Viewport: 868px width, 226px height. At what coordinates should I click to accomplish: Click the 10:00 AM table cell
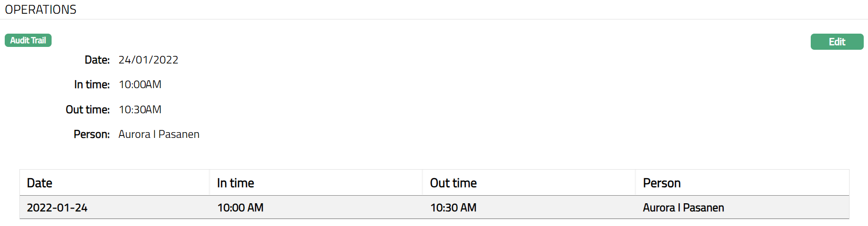click(240, 208)
